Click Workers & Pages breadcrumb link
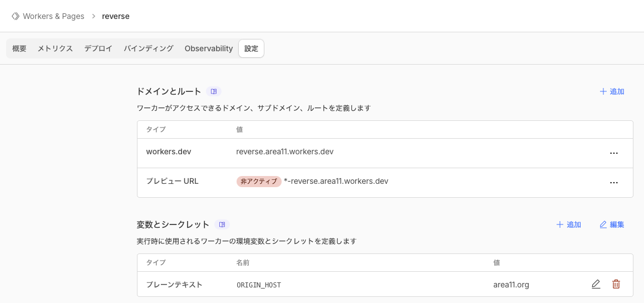Image resolution: width=644 pixels, height=303 pixels. tap(53, 16)
